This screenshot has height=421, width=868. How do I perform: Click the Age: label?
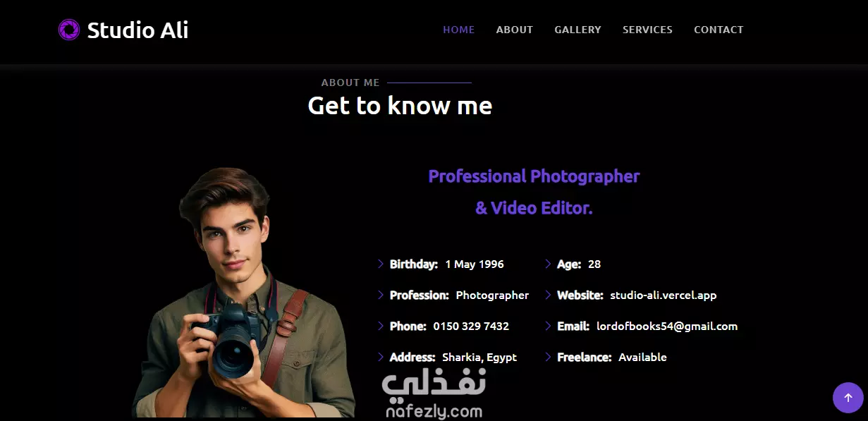(569, 264)
